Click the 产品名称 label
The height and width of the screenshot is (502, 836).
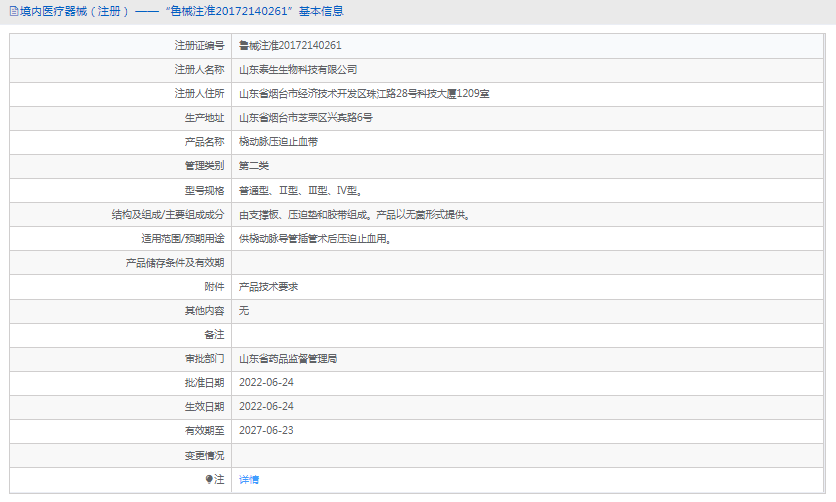(204, 142)
